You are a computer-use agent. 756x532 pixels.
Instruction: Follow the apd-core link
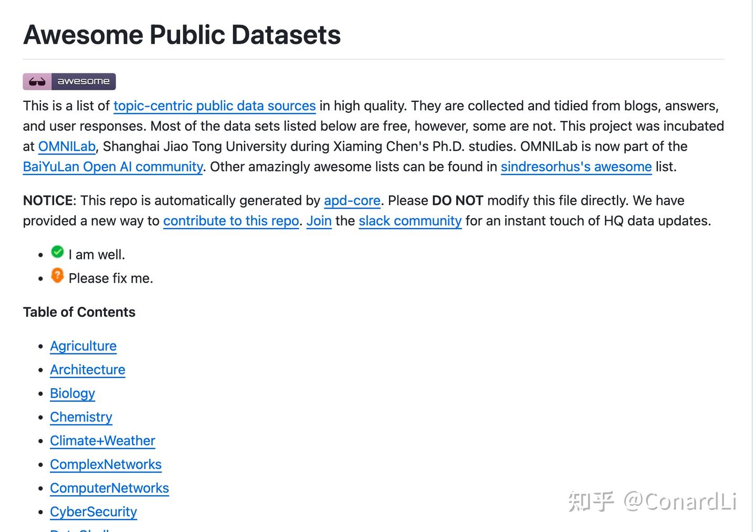tap(352, 201)
